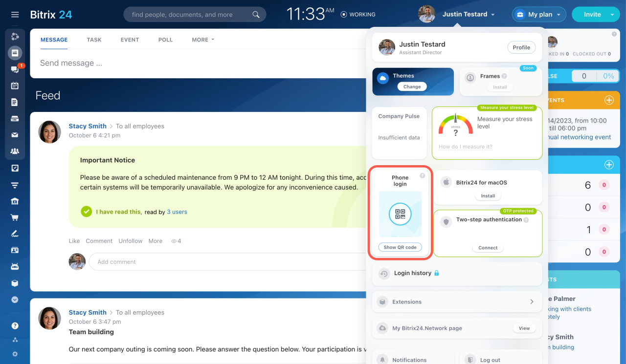Screen dimensions: 626x364
Task: Open the My plan dropdown
Action: click(539, 15)
